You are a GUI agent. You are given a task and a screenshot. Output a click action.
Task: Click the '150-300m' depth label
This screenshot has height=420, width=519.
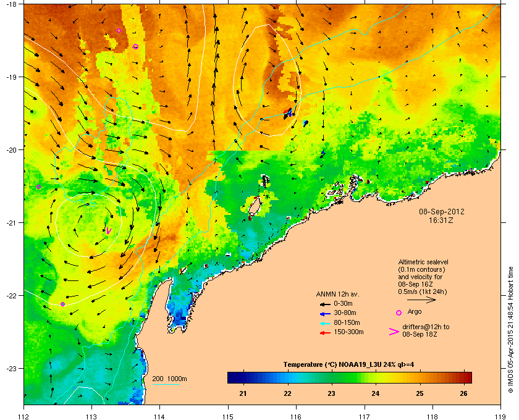click(348, 332)
